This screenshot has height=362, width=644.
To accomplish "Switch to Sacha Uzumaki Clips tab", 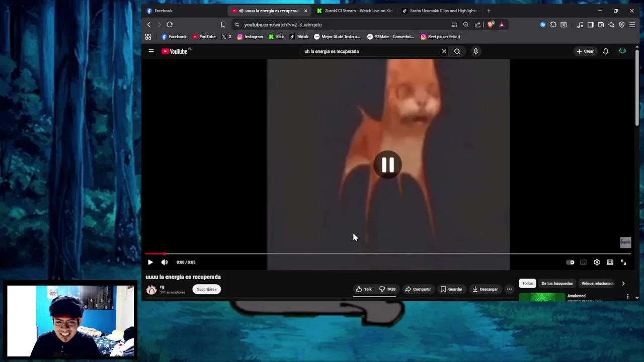I will pyautogui.click(x=439, y=11).
